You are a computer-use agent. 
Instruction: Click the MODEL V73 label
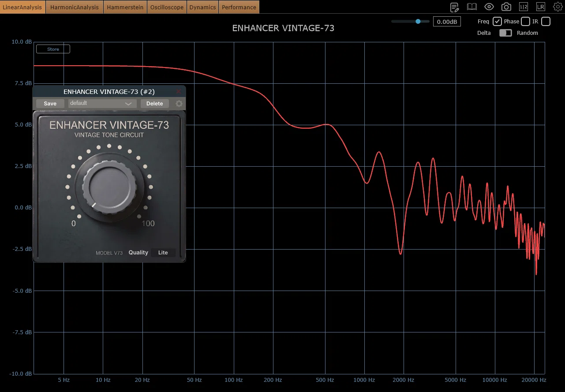[x=109, y=253]
